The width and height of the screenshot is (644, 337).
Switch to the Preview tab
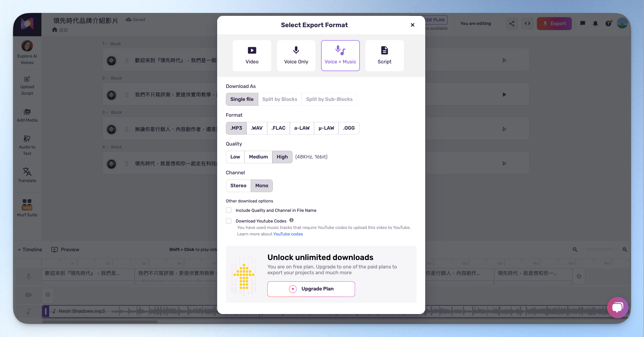[65, 250]
